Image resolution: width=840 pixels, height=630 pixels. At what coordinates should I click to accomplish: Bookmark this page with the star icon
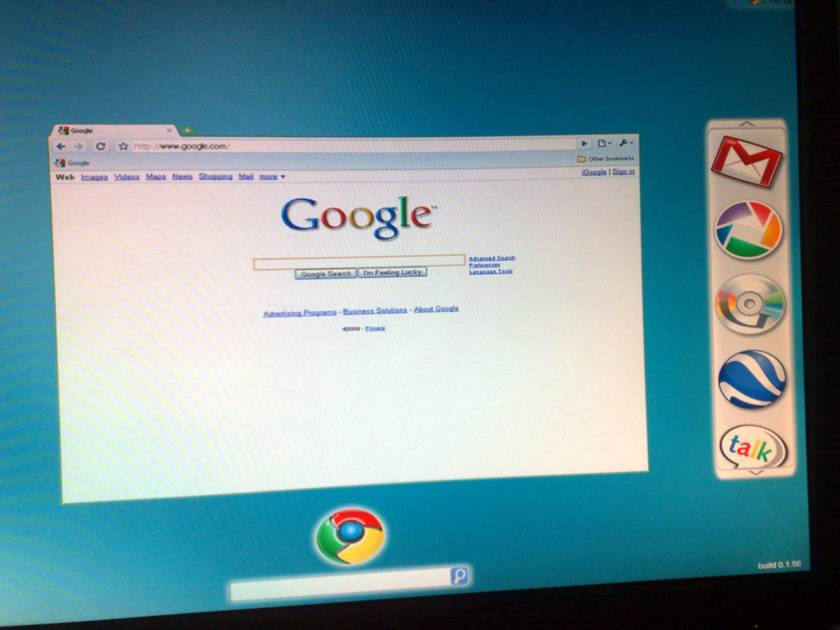tap(123, 146)
